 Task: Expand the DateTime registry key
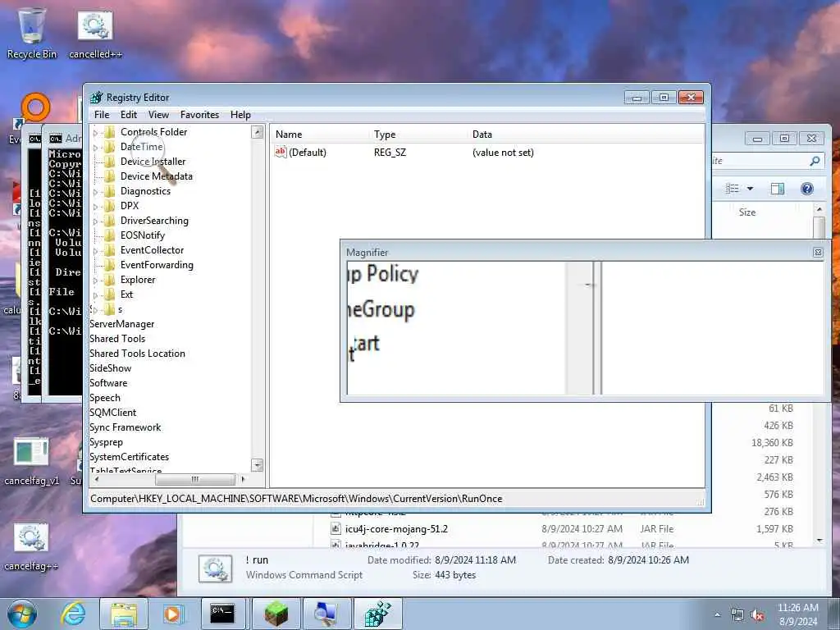95,148
